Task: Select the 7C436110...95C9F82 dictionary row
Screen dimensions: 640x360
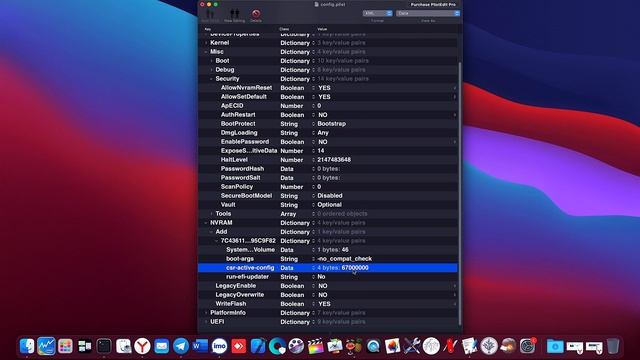Action: click(x=328, y=241)
